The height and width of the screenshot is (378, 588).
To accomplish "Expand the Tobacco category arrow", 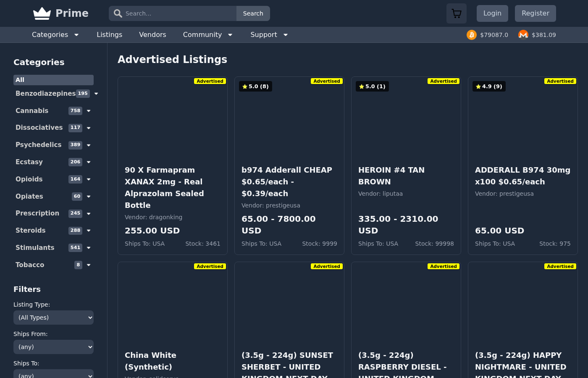I will (89, 265).
